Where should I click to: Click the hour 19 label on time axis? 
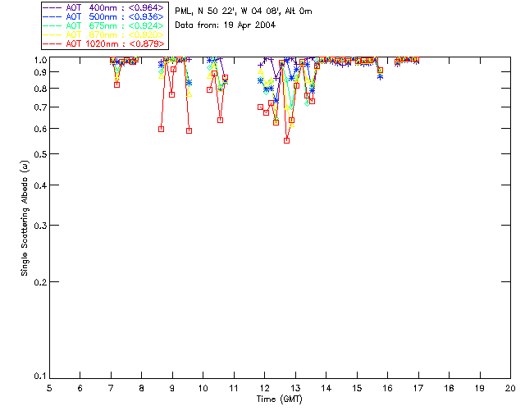coord(480,388)
